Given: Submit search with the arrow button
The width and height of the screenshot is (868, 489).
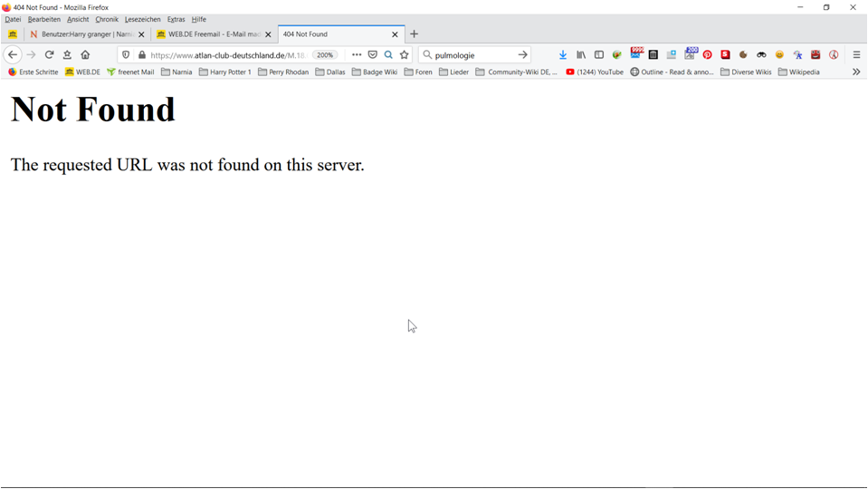Looking at the screenshot, I should [x=522, y=55].
